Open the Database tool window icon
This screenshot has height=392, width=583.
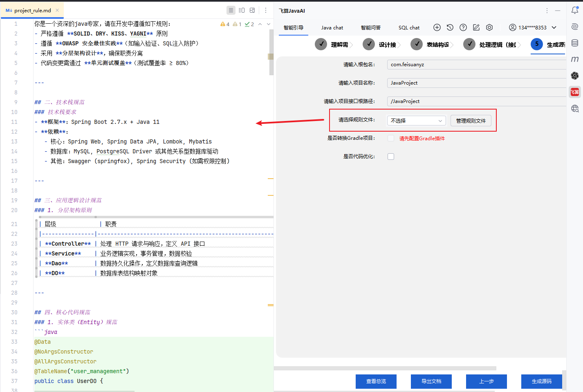(x=575, y=43)
